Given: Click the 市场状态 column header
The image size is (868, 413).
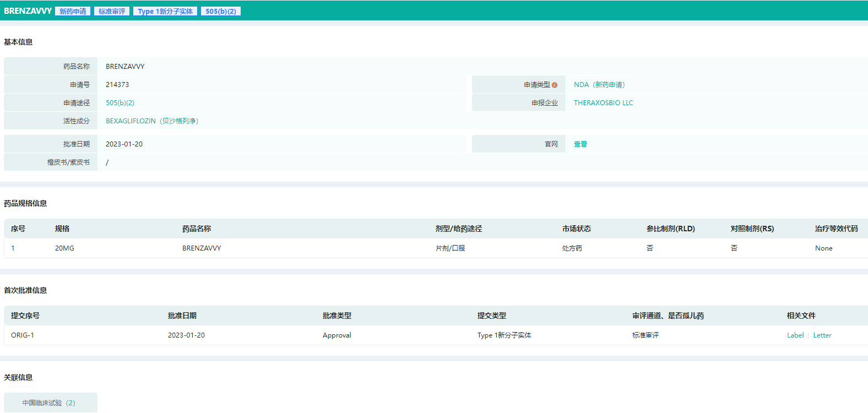Looking at the screenshot, I should coord(576,229).
